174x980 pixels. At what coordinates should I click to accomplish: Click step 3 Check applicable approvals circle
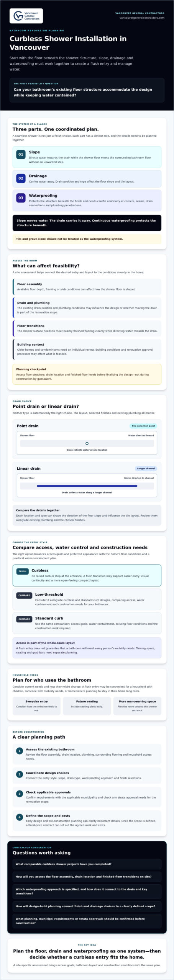[20, 794]
